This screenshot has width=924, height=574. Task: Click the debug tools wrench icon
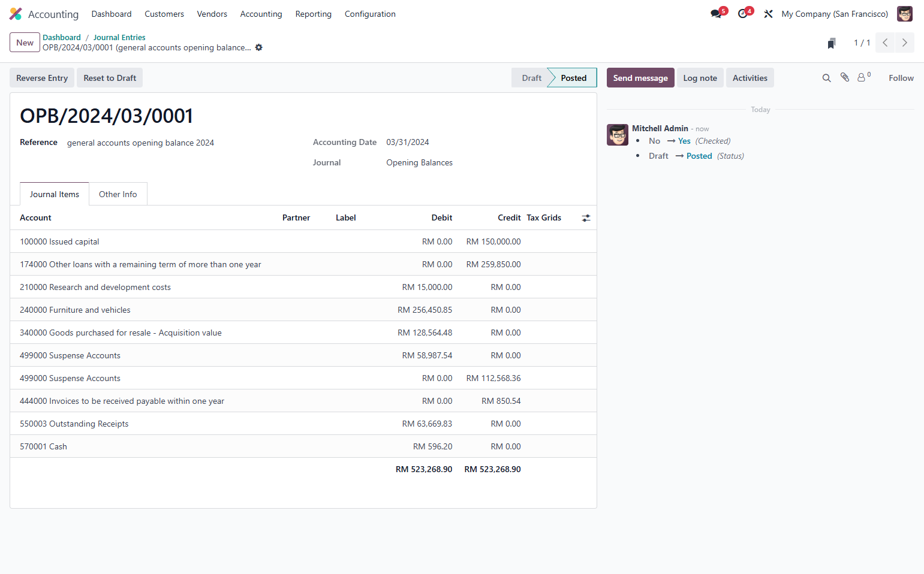tap(768, 14)
